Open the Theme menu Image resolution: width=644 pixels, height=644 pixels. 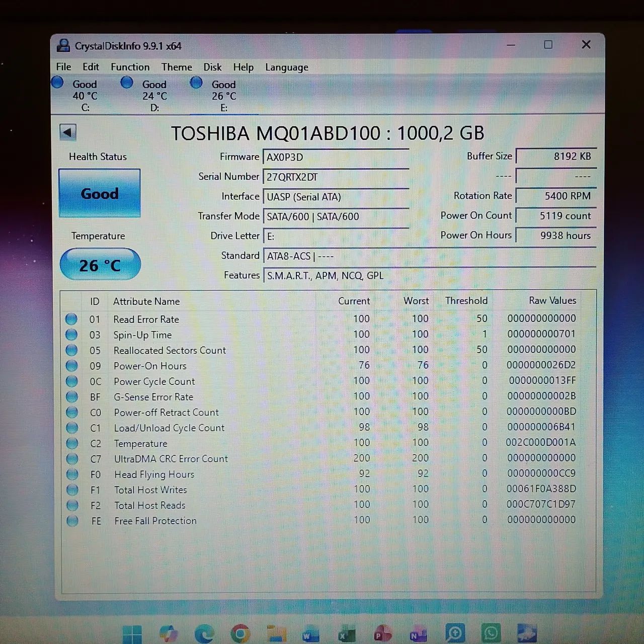click(x=177, y=67)
